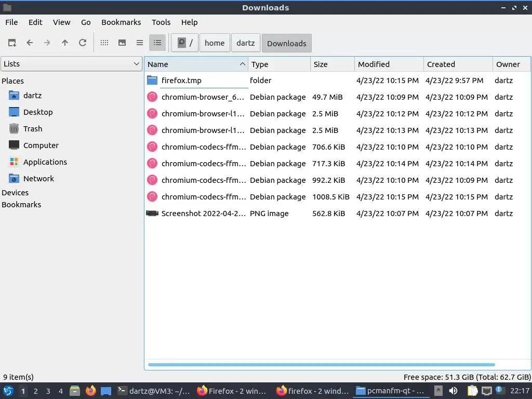This screenshot has width=532, height=399.
Task: Click the Downloads path bar button
Action: 287,43
